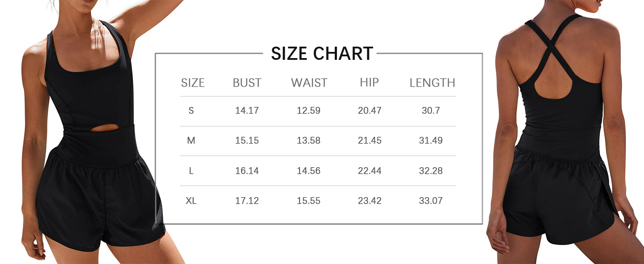Image resolution: width=644 pixels, height=264 pixels.
Task: Click waist value 14.56 for size L
Action: tap(308, 171)
